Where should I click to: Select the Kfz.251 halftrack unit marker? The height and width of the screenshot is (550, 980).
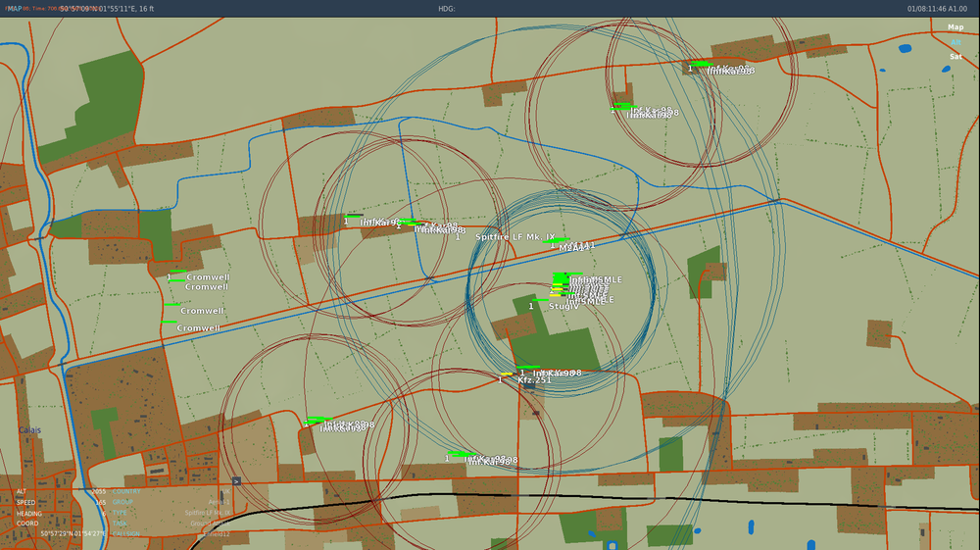click(x=534, y=380)
